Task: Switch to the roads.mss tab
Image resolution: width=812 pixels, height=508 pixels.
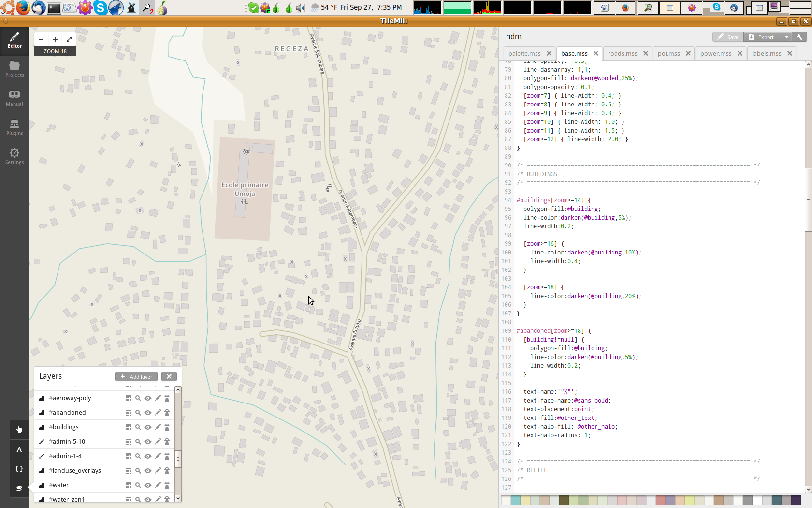Action: coord(623,54)
